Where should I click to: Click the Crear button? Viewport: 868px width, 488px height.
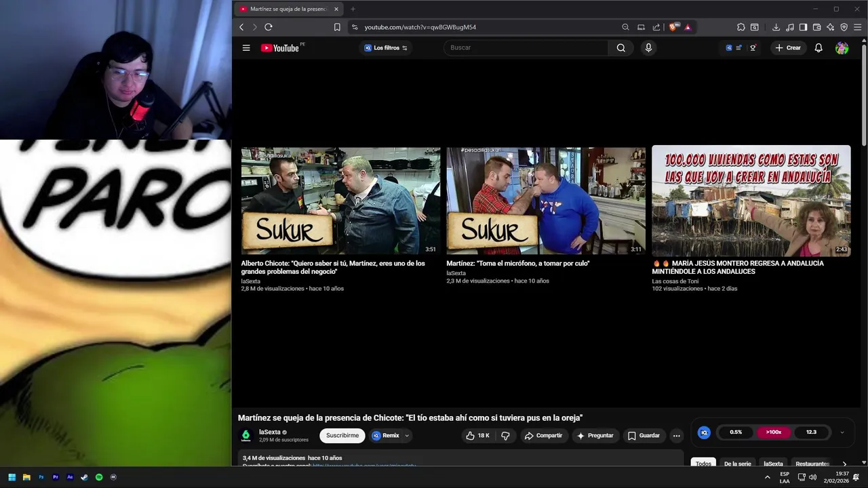point(788,47)
